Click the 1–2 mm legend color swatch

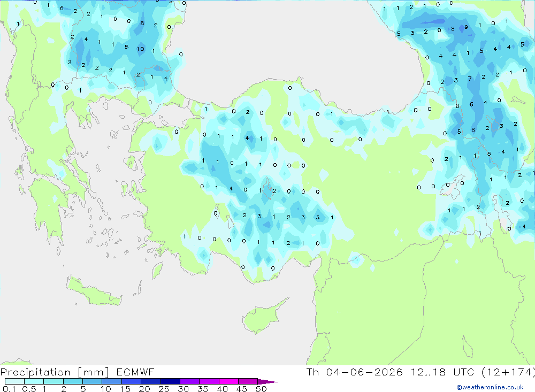[x=53, y=381]
